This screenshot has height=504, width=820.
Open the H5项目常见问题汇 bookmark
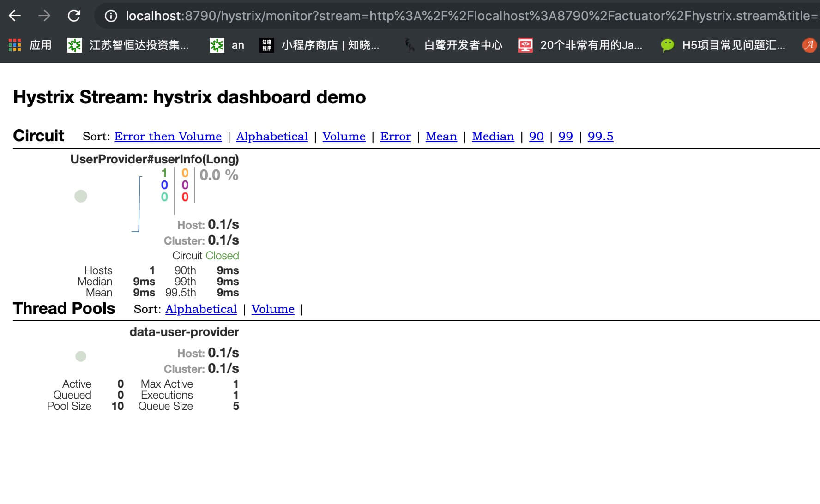coord(723,45)
